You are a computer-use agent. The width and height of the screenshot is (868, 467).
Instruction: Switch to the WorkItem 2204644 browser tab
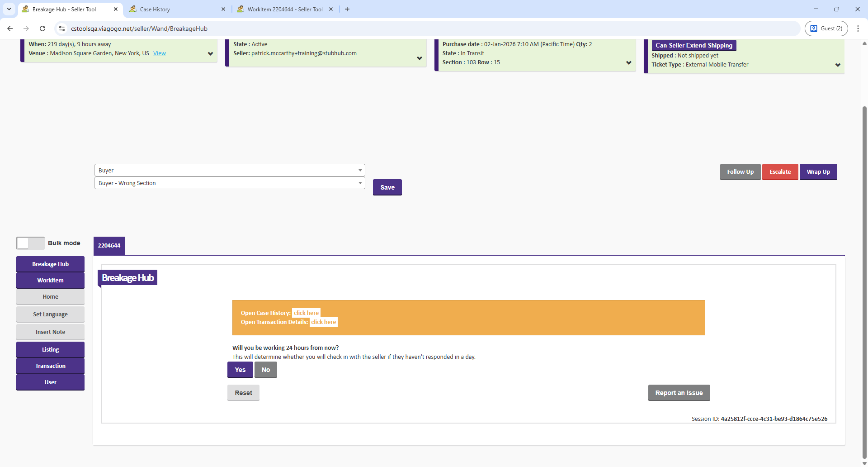(x=285, y=9)
